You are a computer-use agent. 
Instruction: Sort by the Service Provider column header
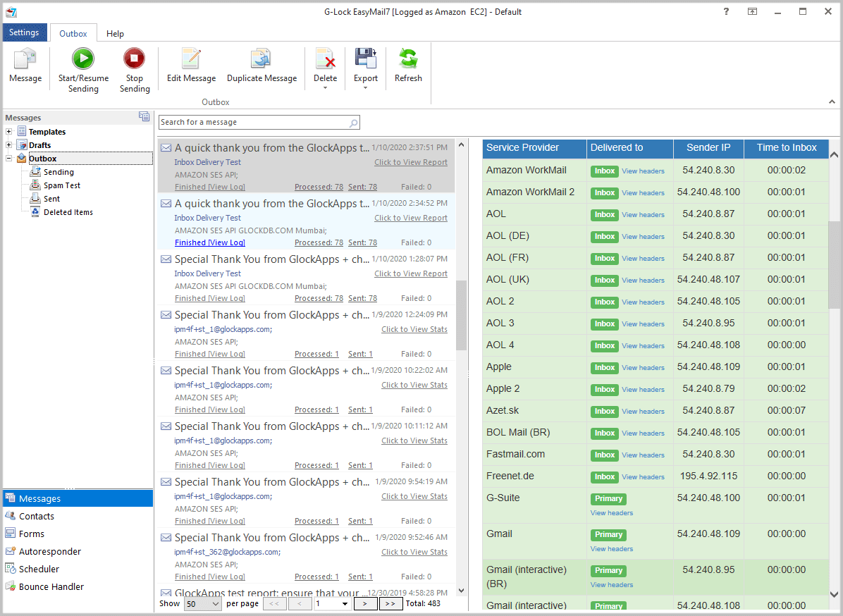[x=534, y=148]
